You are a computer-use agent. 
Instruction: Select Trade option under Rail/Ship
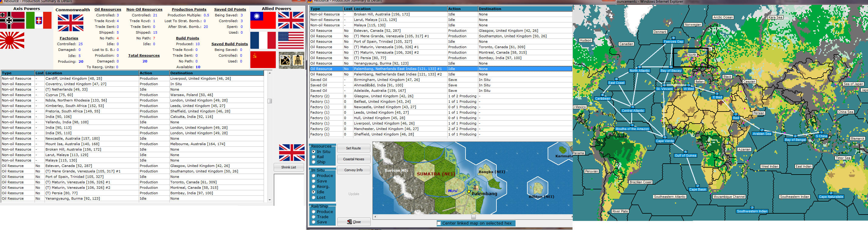pos(314,217)
